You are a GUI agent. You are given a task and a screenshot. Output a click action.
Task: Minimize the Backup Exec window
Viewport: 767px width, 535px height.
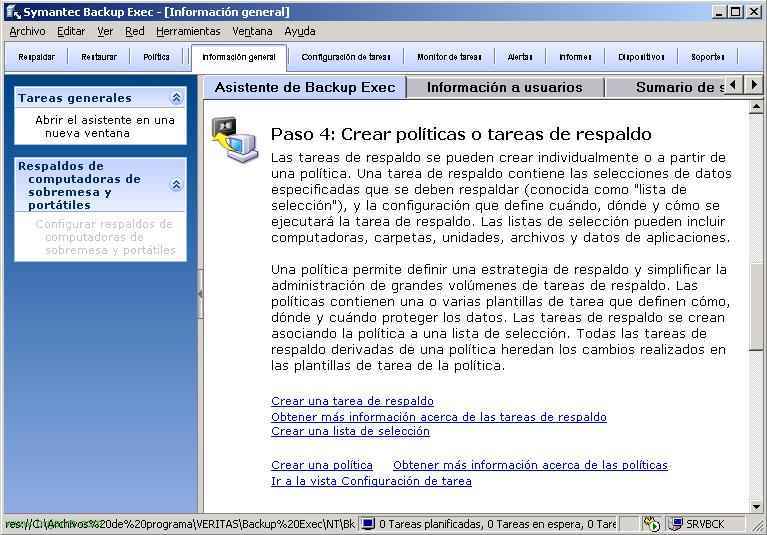719,12
